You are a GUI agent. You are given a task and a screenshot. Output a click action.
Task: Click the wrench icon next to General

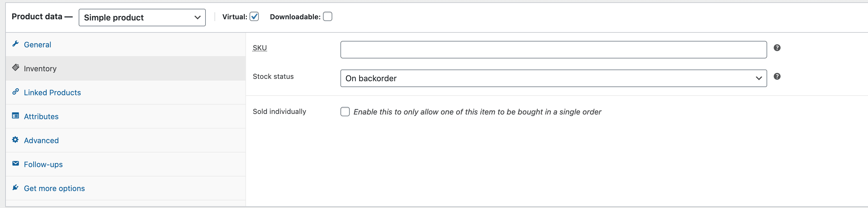click(x=15, y=43)
